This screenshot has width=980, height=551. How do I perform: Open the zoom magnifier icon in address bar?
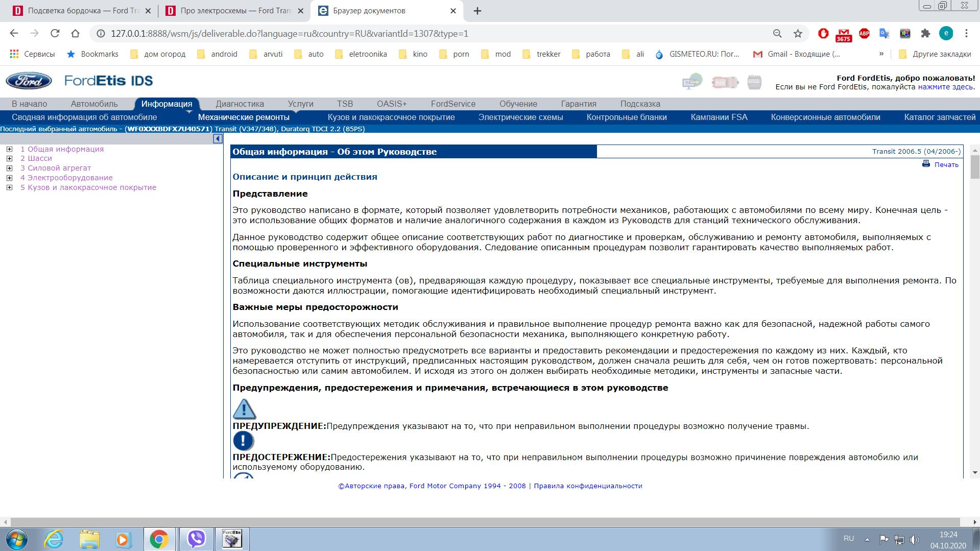coord(777,34)
